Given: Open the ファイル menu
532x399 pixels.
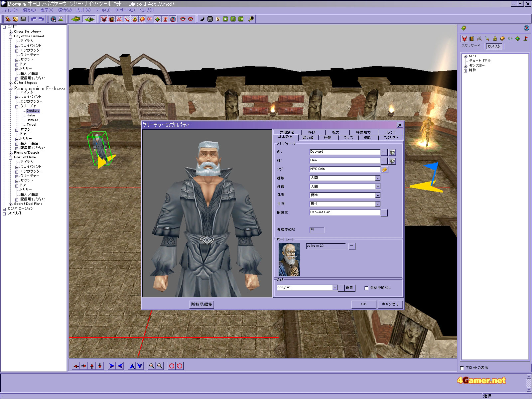Looking at the screenshot, I should click(10, 10).
